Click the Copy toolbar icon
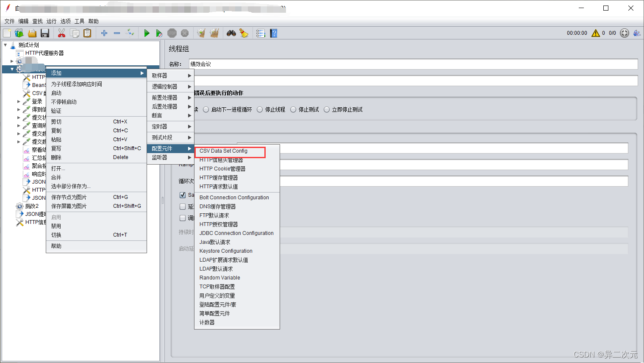The width and height of the screenshot is (644, 363). click(75, 33)
